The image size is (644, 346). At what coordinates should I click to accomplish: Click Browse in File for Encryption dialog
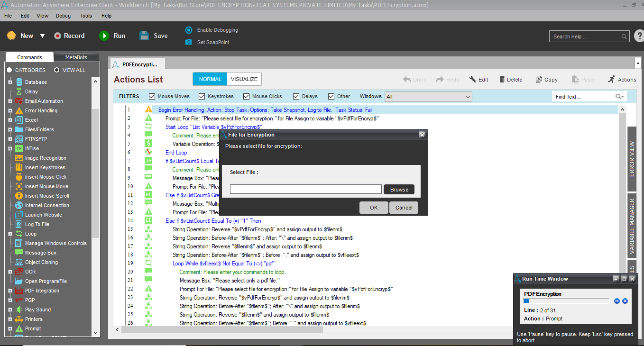coord(399,190)
